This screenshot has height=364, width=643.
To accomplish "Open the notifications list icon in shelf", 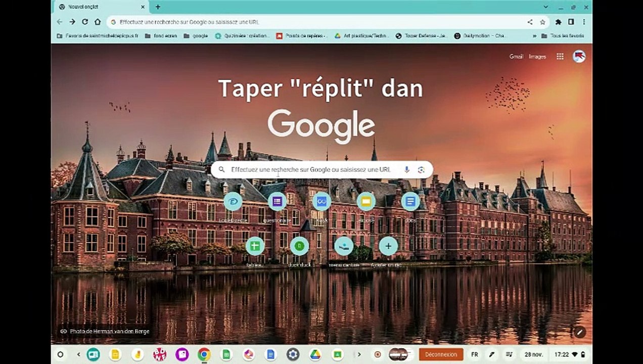I will (x=509, y=354).
